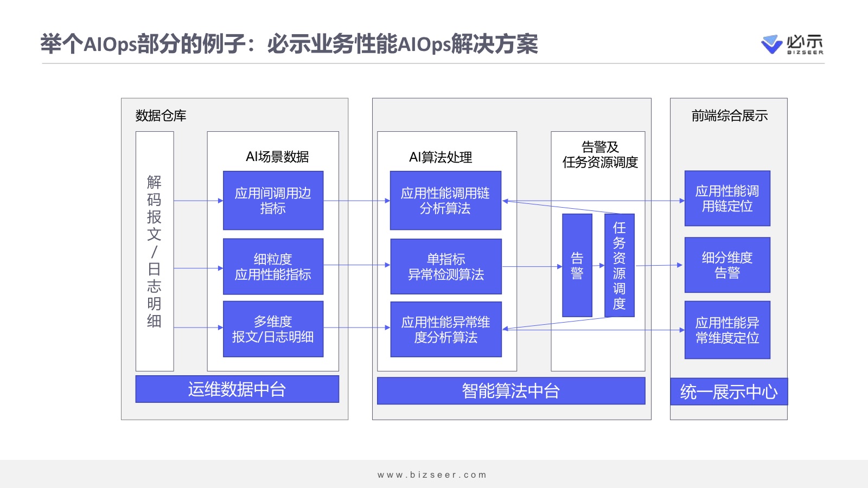Click the slide title about AIOps解决方案

tap(289, 44)
